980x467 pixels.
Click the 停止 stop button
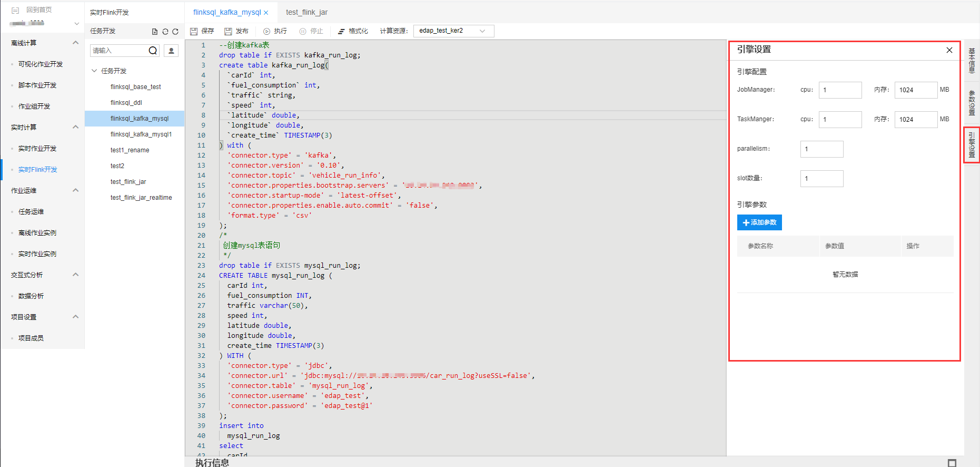coord(311,31)
